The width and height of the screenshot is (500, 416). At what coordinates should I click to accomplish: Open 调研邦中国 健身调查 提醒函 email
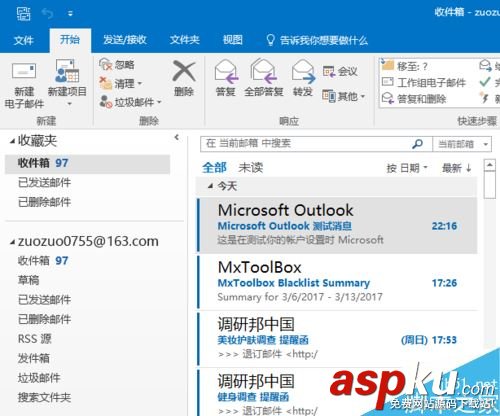coord(337,392)
